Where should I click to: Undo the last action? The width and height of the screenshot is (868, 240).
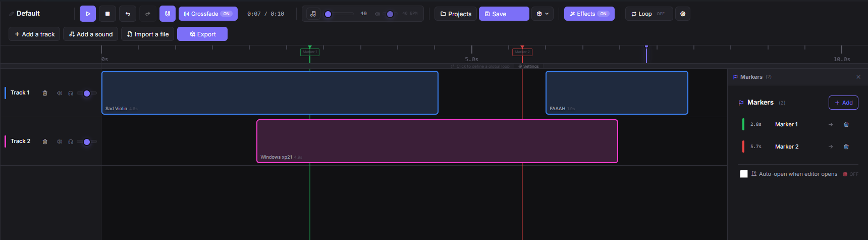[x=128, y=14]
